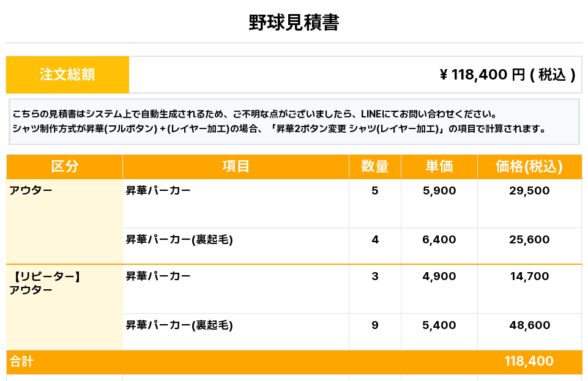Click the ¥ 118,400 円 (税込) order total

tap(507, 75)
